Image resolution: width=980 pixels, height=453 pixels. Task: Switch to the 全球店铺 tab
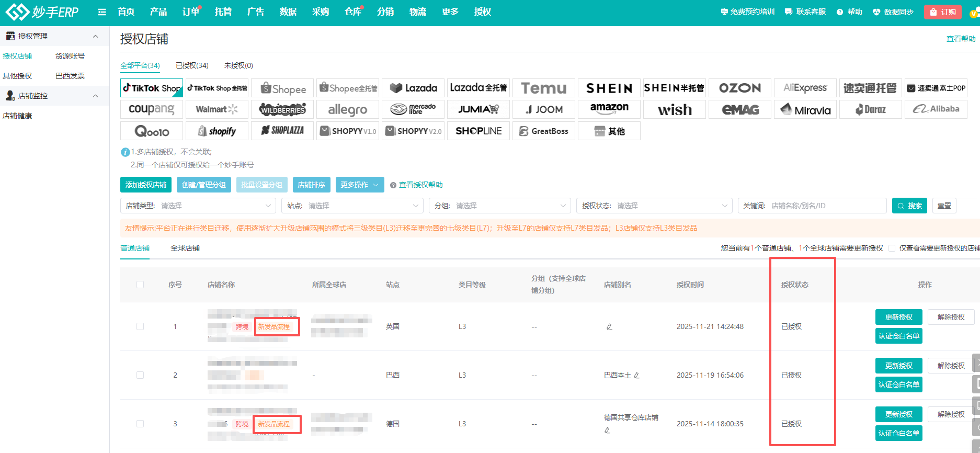[185, 248]
